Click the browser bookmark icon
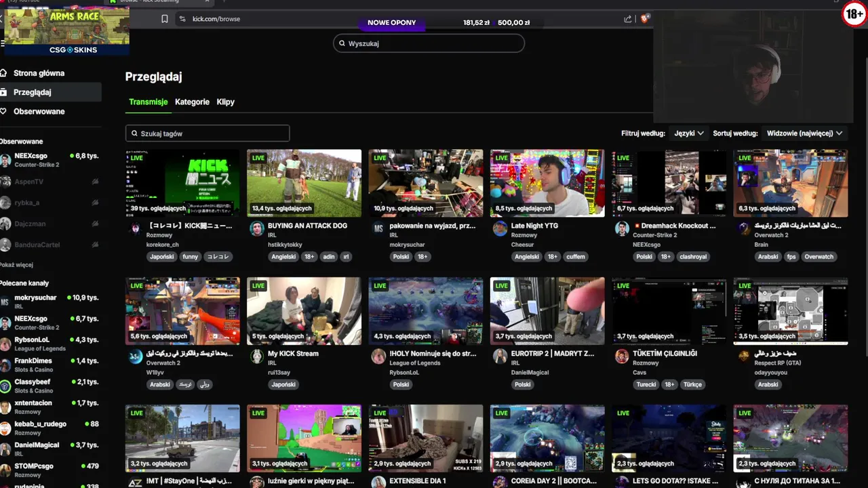 tap(165, 19)
